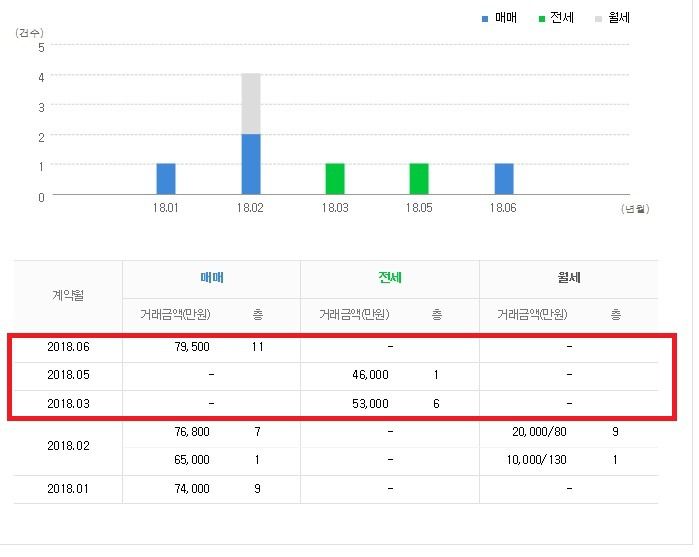Click the 월세 table header
This screenshot has width=699, height=557.
pyautogui.click(x=569, y=278)
